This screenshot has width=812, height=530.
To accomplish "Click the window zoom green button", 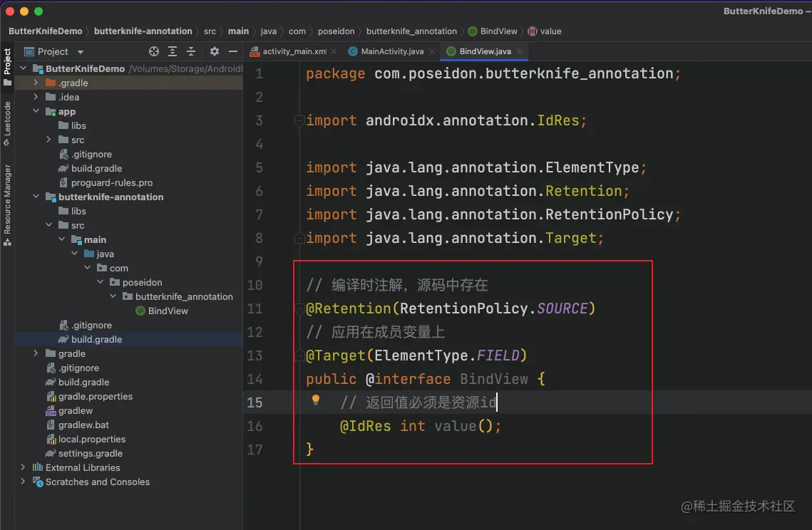I will pos(38,11).
